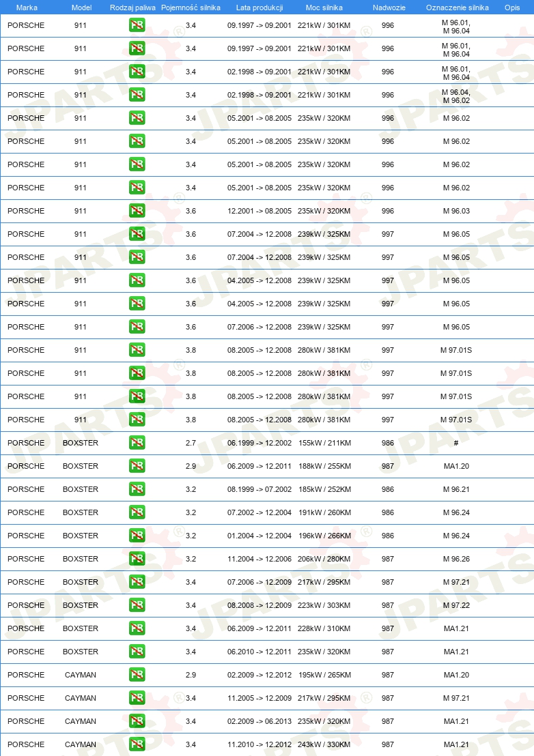Click the Lata produkcji column header
Screen dimensions: 534x756
pos(259,8)
